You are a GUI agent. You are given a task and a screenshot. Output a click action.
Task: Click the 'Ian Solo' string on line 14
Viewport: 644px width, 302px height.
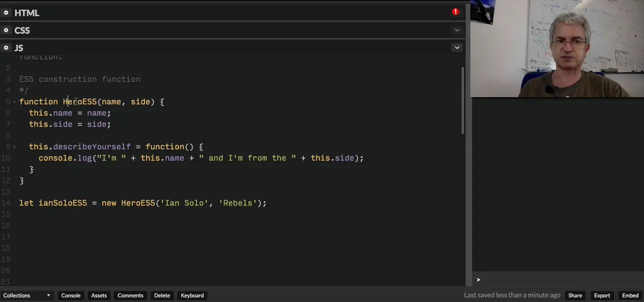(184, 203)
